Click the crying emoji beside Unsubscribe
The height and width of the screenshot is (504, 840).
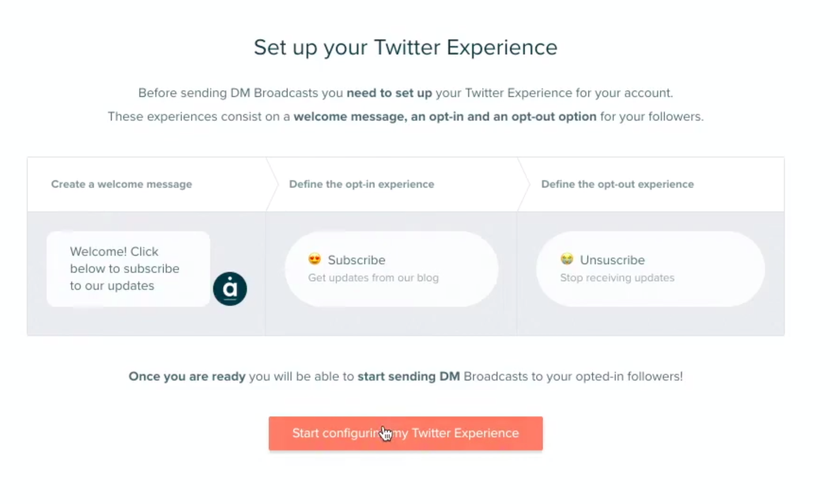click(x=567, y=259)
